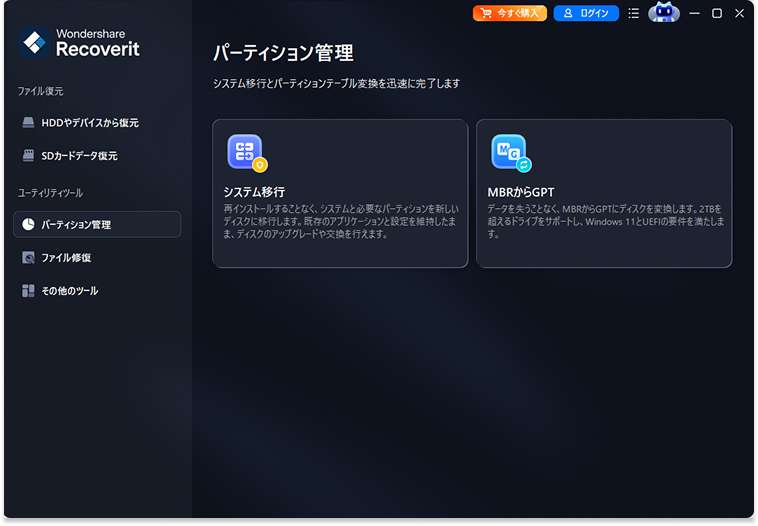The width and height of the screenshot is (758, 526).
Task: Maximize the Recoverit window
Action: pyautogui.click(x=717, y=14)
